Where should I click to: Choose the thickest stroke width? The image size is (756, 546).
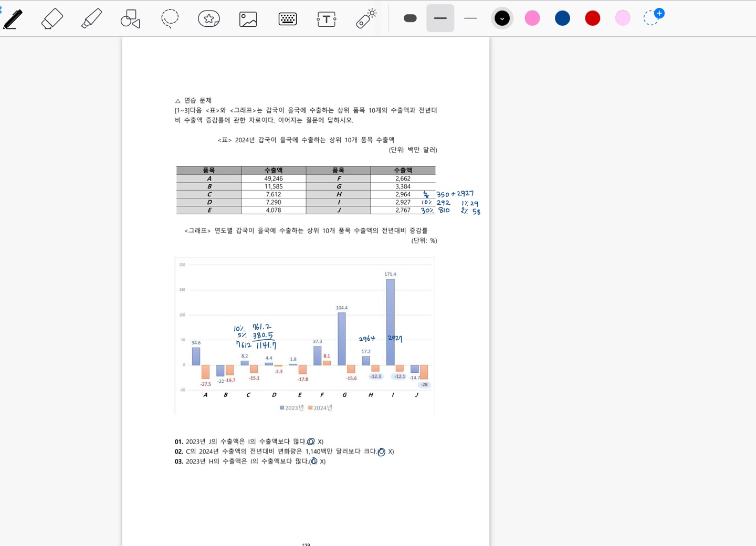pos(410,18)
